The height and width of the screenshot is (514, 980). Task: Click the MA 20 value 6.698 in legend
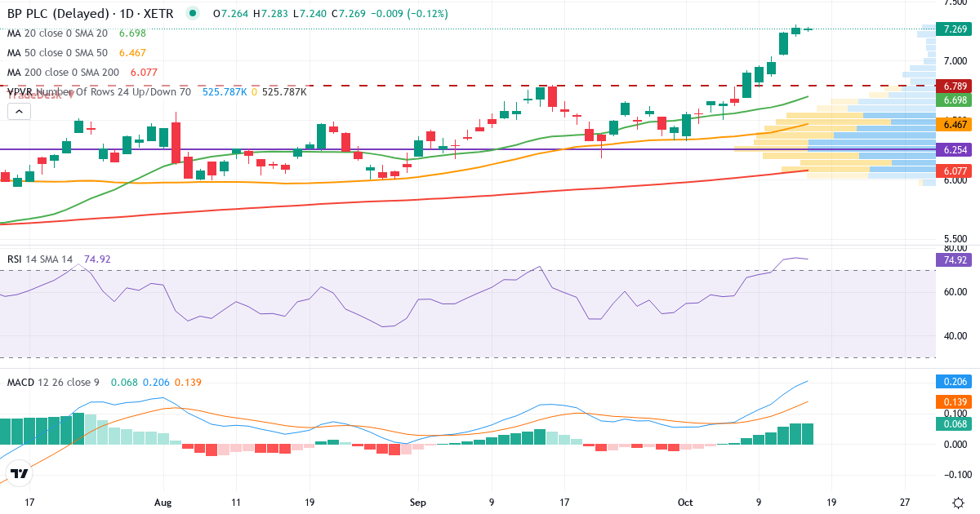[x=132, y=33]
